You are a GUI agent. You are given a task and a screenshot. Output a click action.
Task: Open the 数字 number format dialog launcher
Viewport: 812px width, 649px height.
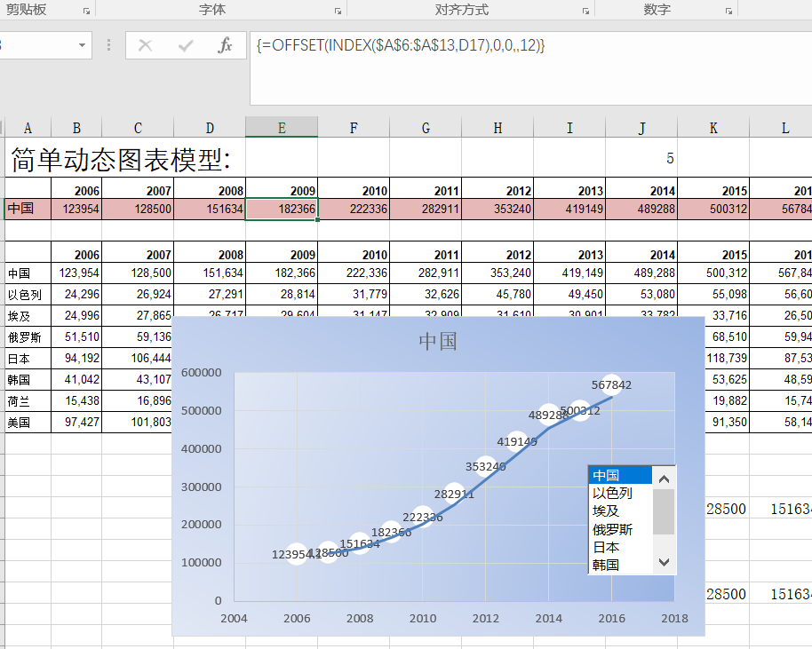pos(728,12)
